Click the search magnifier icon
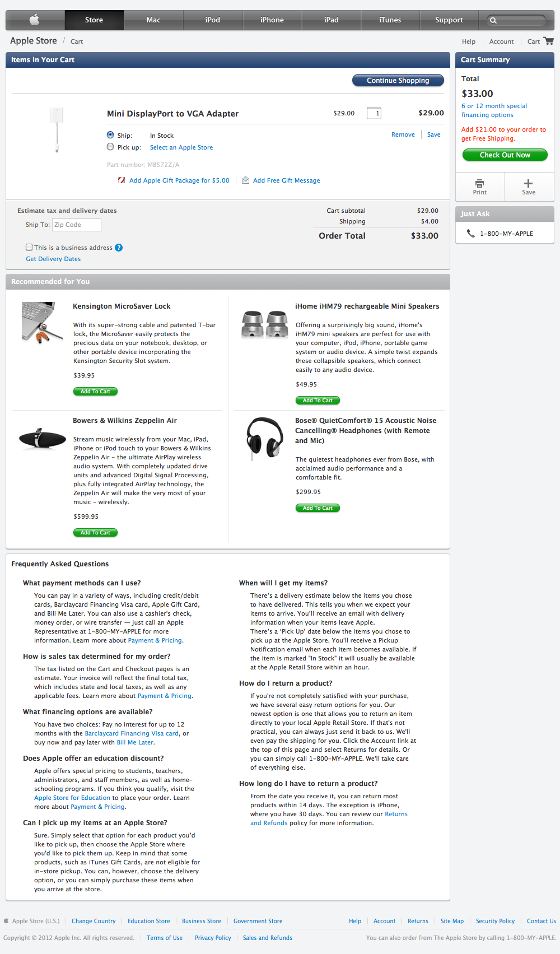Screen dimensions: 560x954 tap(493, 21)
